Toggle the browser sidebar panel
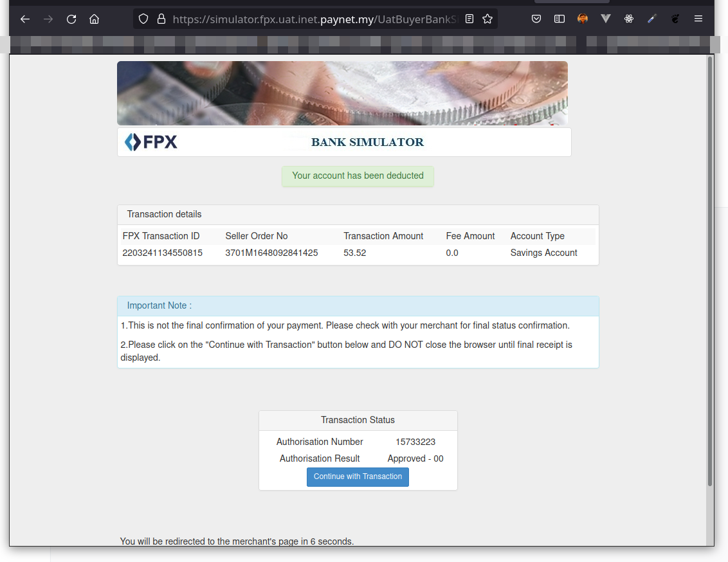The height and width of the screenshot is (562, 728). click(x=560, y=19)
